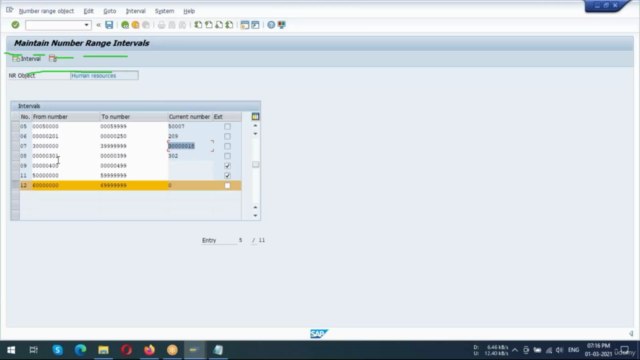Image resolution: width=640 pixels, height=360 pixels.
Task: Toggle Ext checkbox for interval 06
Action: coord(227,136)
